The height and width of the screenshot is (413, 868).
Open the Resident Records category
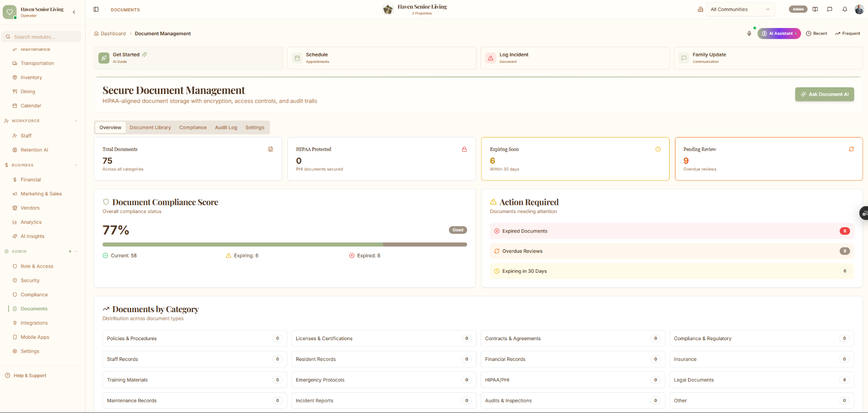point(384,359)
